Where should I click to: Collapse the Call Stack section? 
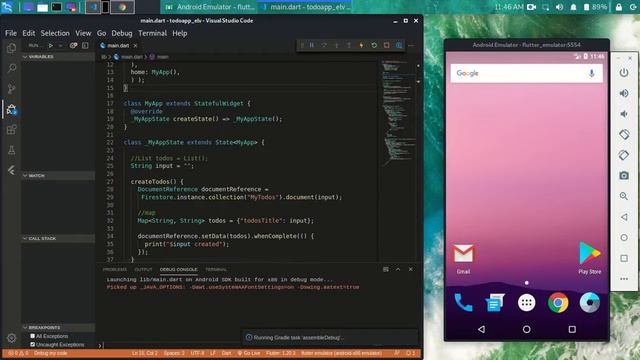point(58,238)
